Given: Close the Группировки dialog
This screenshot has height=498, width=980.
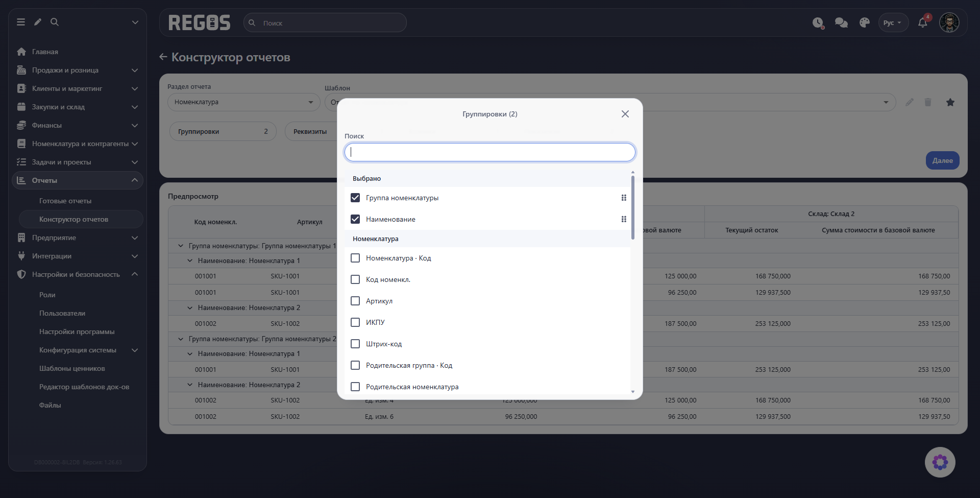Looking at the screenshot, I should point(625,114).
